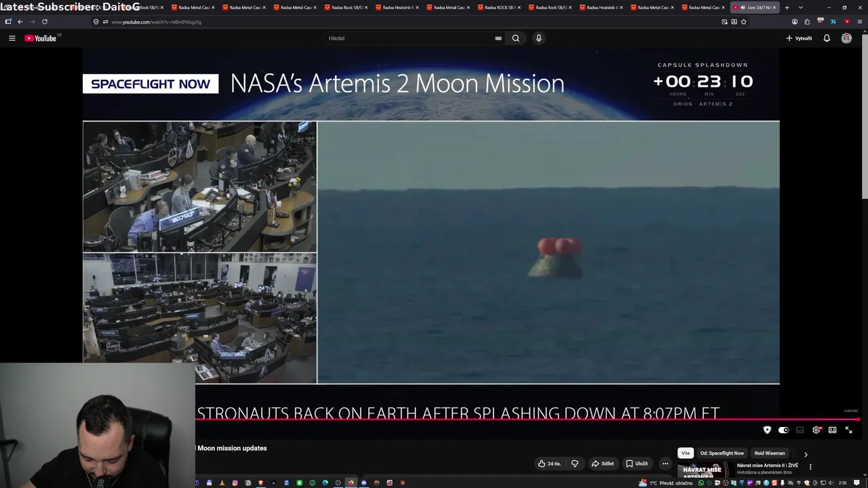Bookmark this page with the star icon
This screenshot has height=488, width=868.
pyautogui.click(x=743, y=22)
